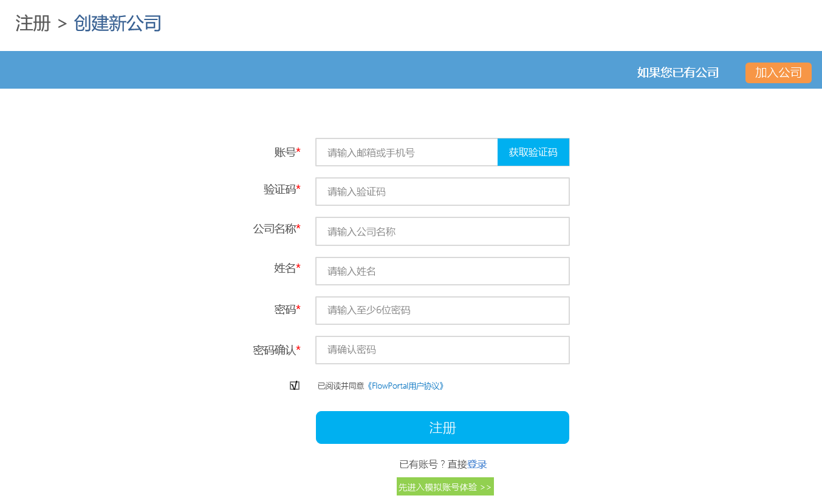Click the 获取验证码 button
The width and height of the screenshot is (822, 504).
point(533,152)
